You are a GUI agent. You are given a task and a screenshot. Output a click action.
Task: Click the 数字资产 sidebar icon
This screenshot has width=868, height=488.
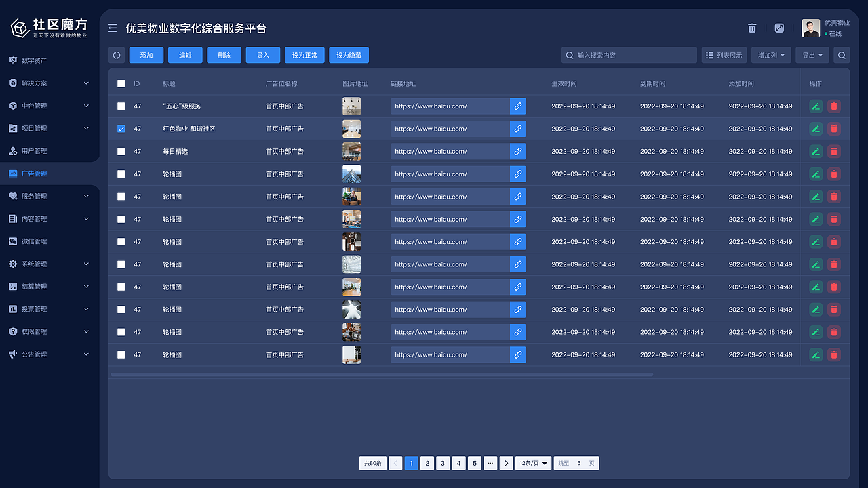click(13, 60)
